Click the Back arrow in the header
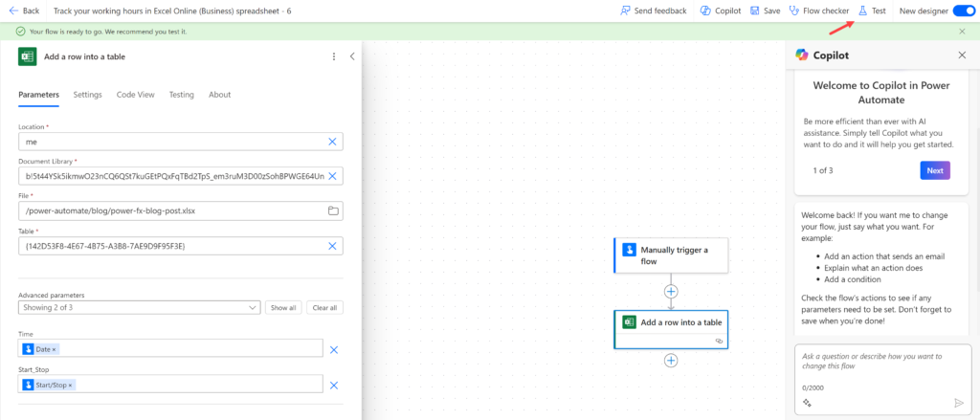Screen dimensions: 980x420 click(x=12, y=11)
